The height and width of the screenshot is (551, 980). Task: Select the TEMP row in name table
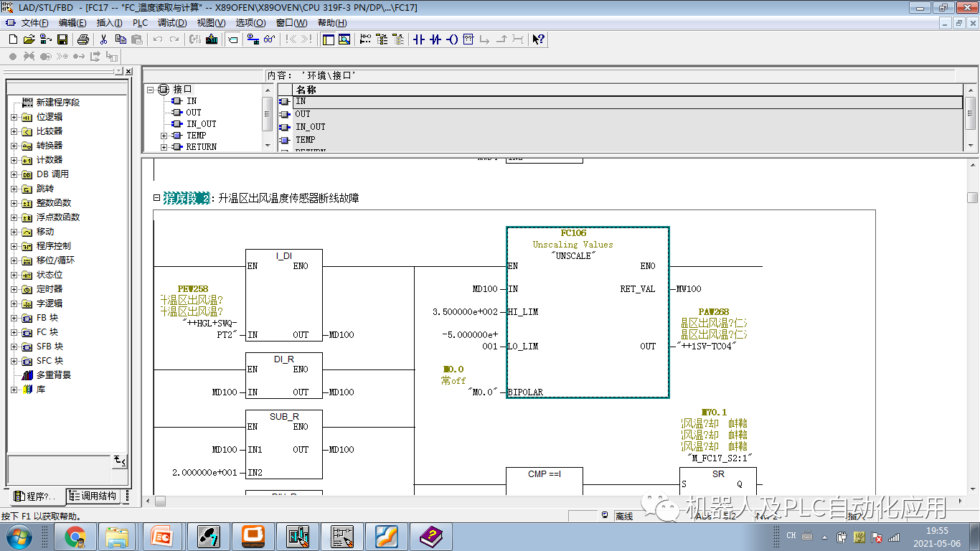621,140
